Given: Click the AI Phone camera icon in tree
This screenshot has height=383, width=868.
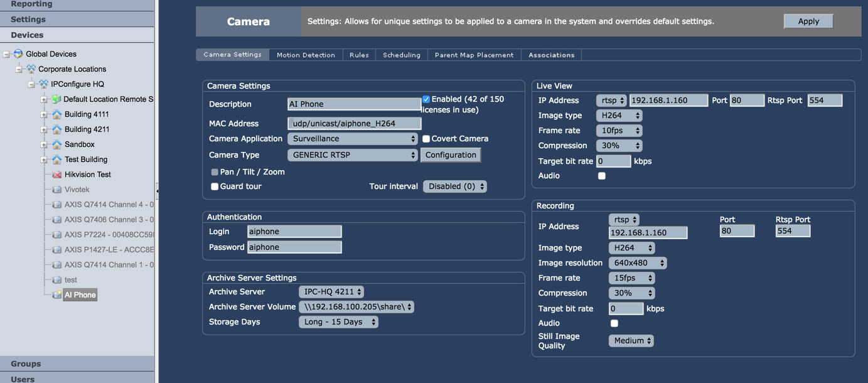Looking at the screenshot, I should click(x=57, y=295).
